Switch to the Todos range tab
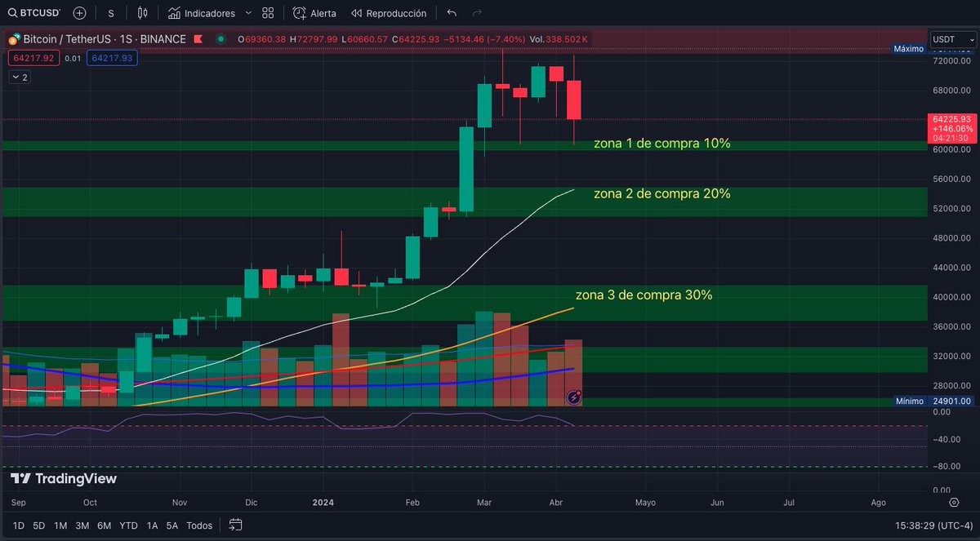 pos(199,526)
